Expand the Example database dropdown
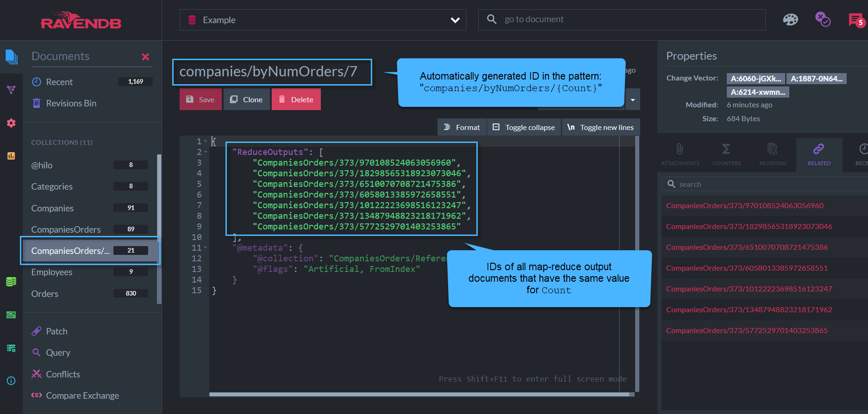 pos(323,20)
